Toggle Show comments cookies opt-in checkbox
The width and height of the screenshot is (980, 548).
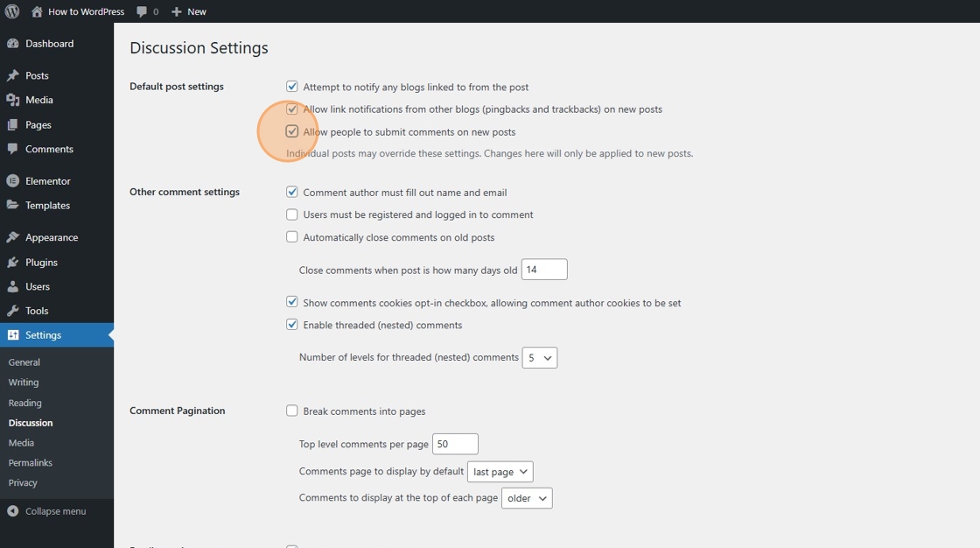point(292,302)
